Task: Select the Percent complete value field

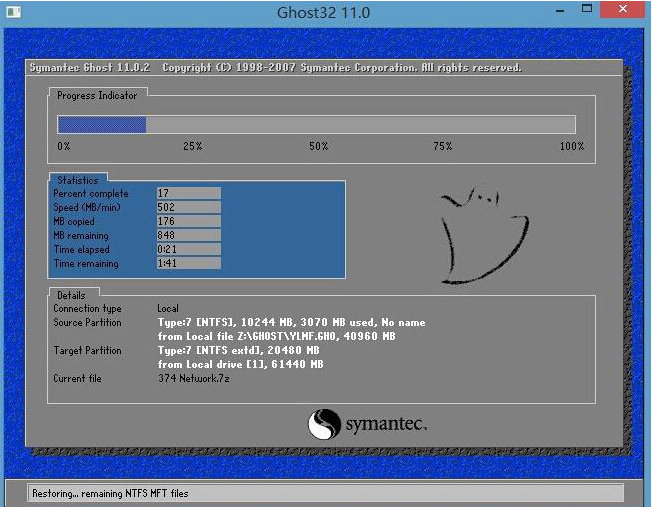Action: point(188,193)
